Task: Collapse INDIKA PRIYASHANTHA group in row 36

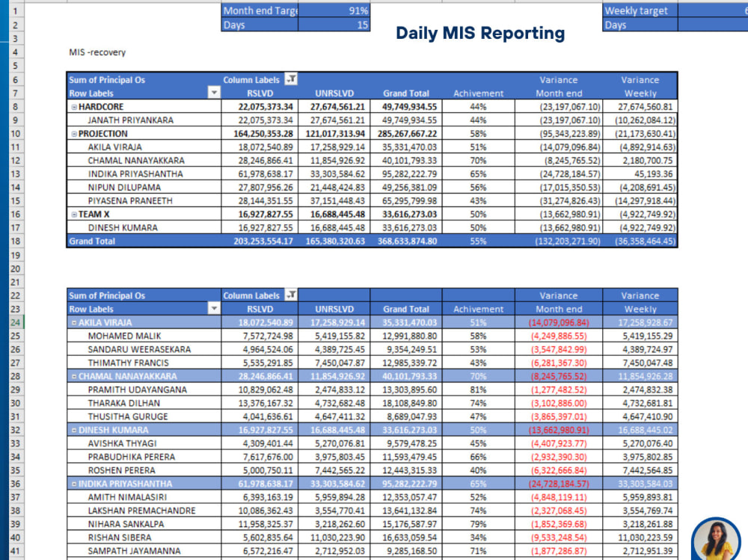Action: [74, 484]
